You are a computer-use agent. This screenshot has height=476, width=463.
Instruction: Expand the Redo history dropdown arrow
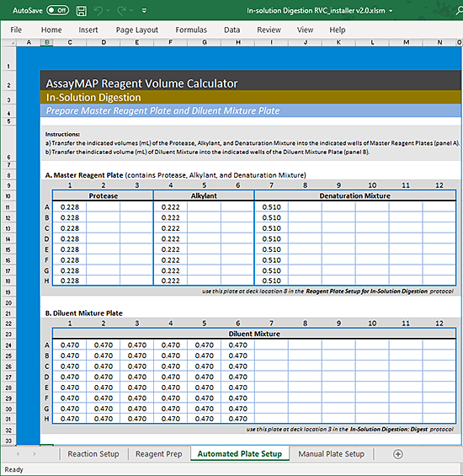(131, 11)
